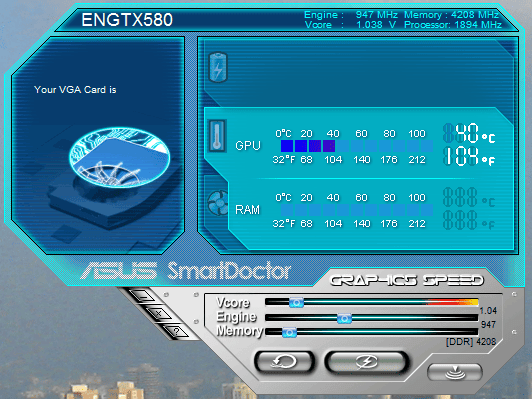Click the GPU label in temperature panel
This screenshot has height=399, width=532.
(248, 146)
